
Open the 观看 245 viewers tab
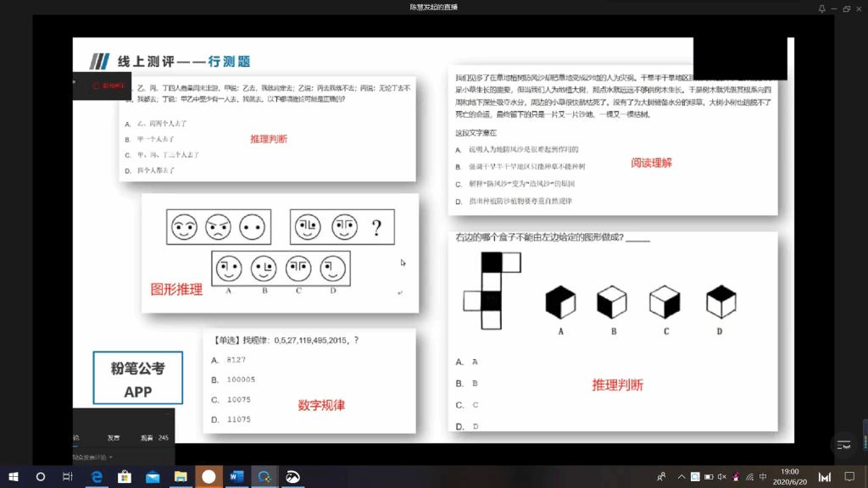(x=153, y=438)
